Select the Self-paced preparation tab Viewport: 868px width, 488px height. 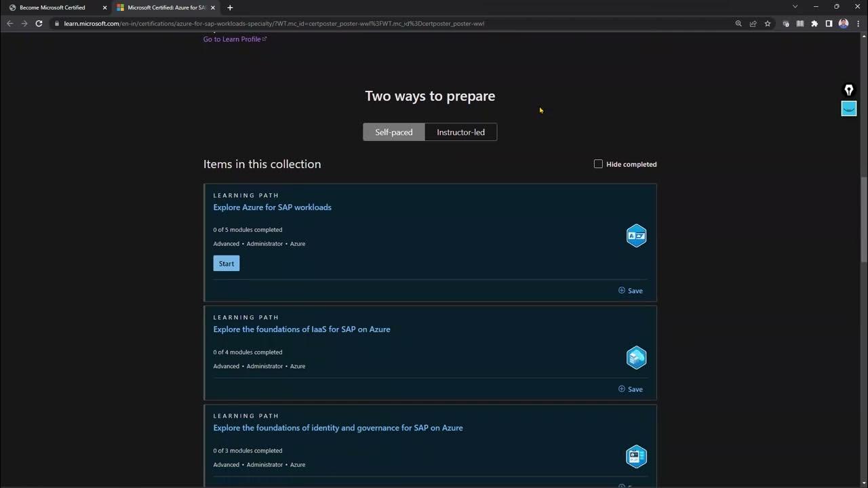click(394, 132)
